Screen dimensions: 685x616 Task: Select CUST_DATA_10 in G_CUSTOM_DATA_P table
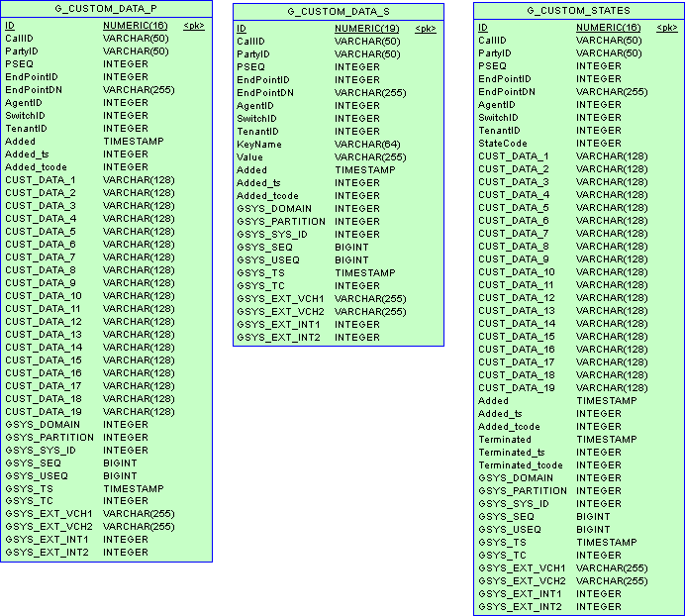point(44,296)
